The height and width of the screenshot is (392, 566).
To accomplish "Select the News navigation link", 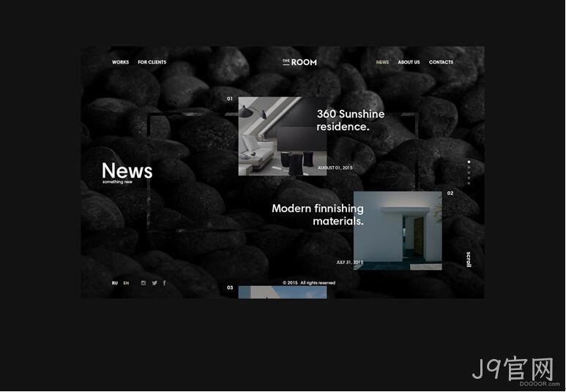I will (382, 62).
